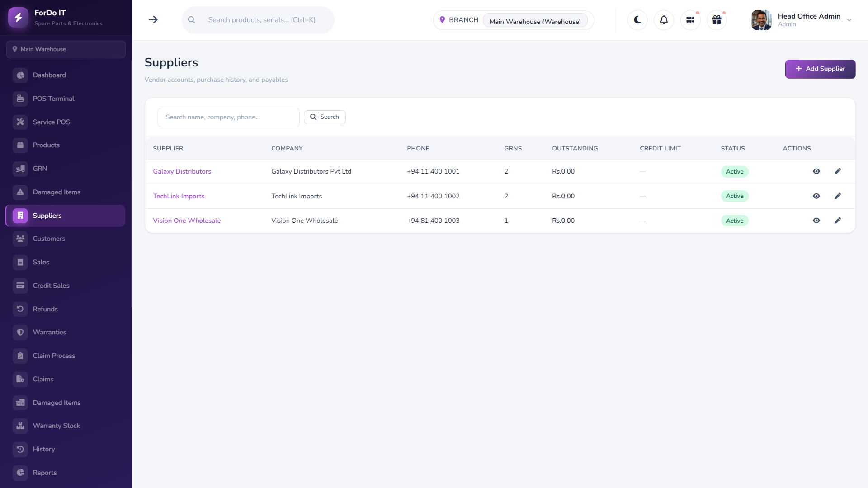The height and width of the screenshot is (488, 868).
Task: View TechLink Imports with the eye icon
Action: [816, 196]
